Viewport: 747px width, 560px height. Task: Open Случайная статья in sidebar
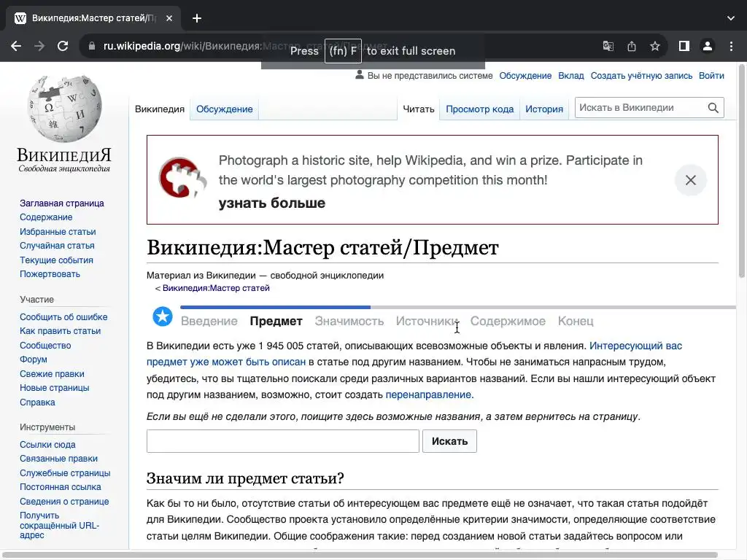tap(57, 246)
